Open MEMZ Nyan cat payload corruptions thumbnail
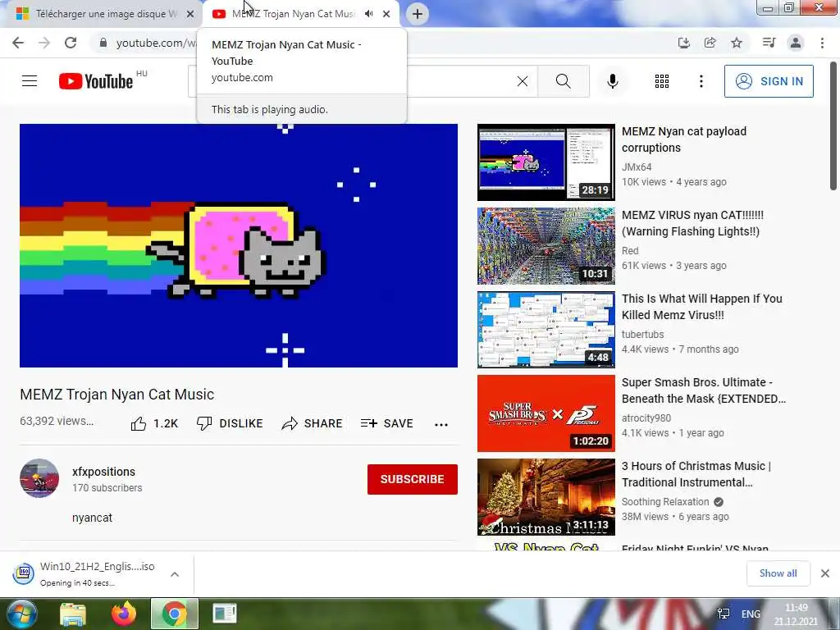The height and width of the screenshot is (630, 840). 546,162
